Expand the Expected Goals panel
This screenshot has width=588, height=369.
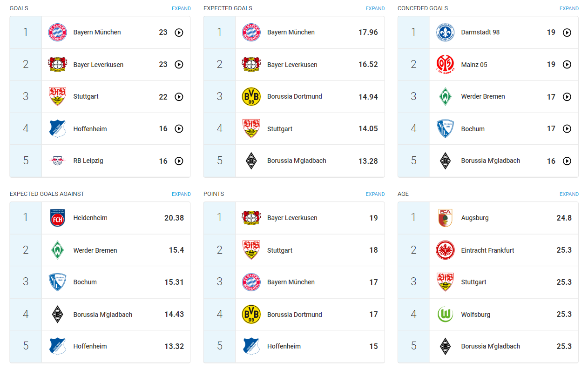tap(375, 8)
